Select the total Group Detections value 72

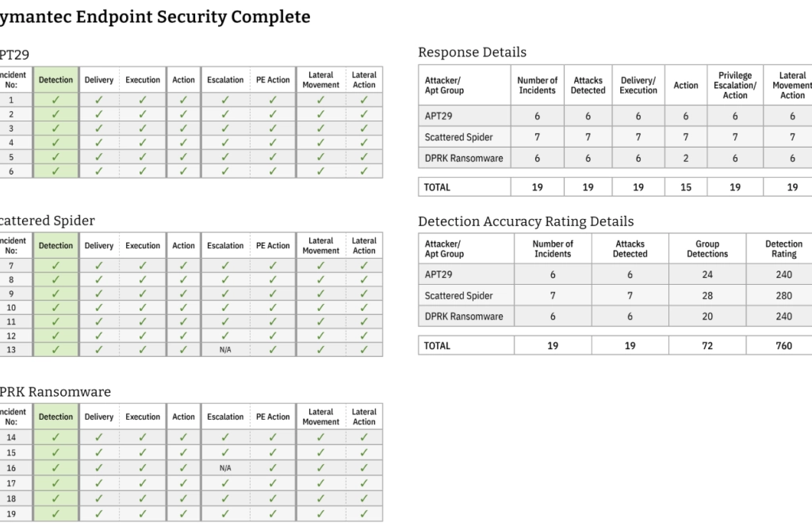(x=707, y=346)
